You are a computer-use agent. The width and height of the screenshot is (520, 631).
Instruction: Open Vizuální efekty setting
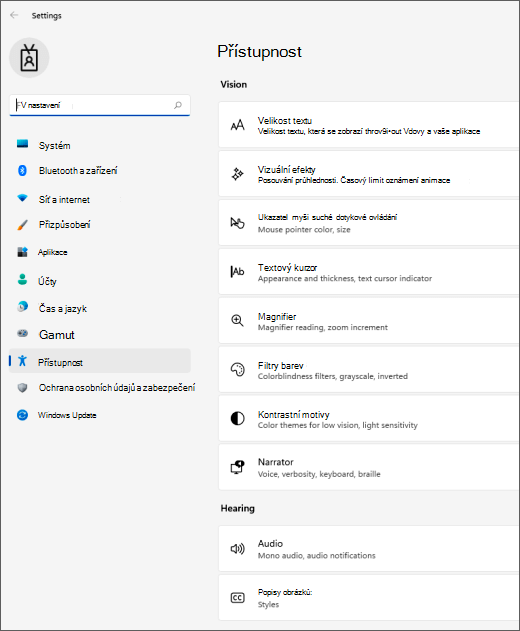coord(369,174)
